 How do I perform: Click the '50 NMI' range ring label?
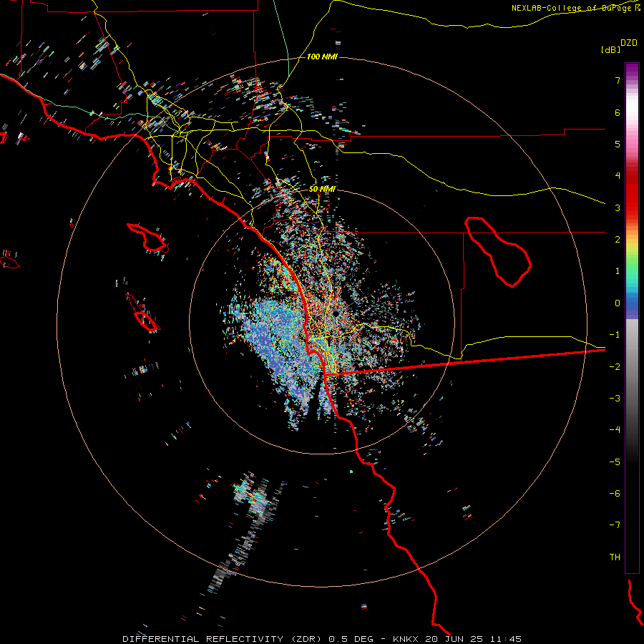click(x=322, y=189)
